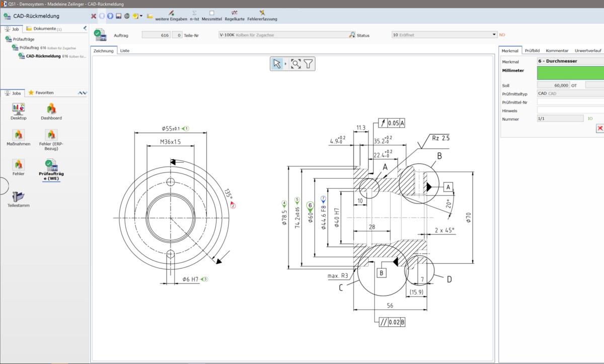The height and width of the screenshot is (364, 604).
Task: Switch to the Kommentar tab
Action: point(557,51)
